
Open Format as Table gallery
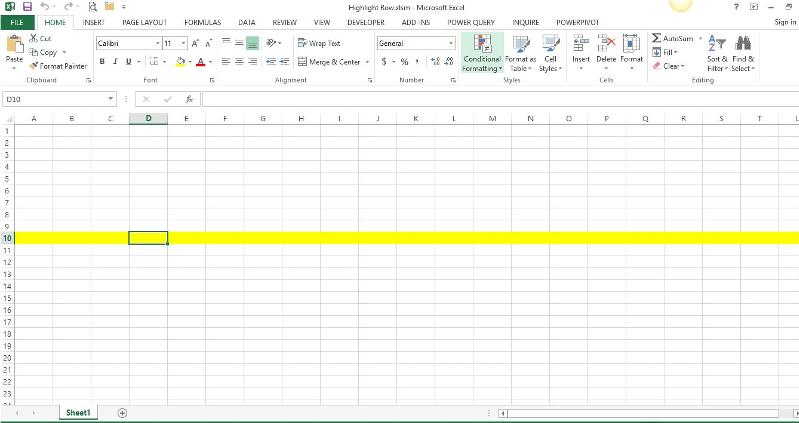pyautogui.click(x=520, y=53)
